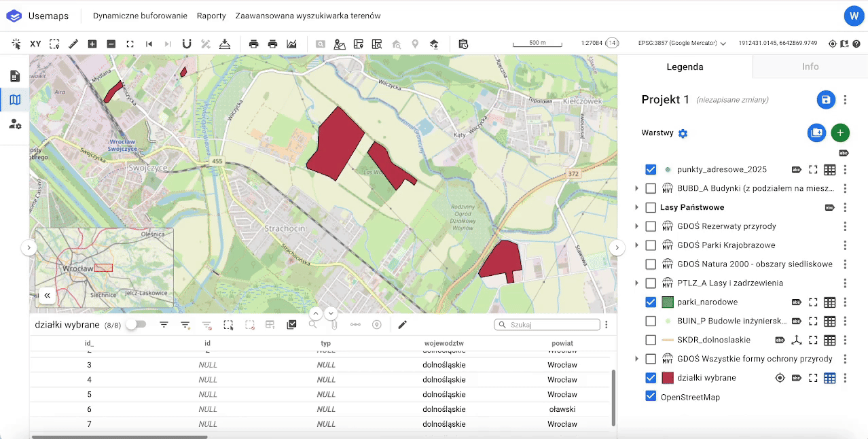The width and height of the screenshot is (868, 439).
Task: Open Warstwy layers settings gear
Action: click(683, 133)
